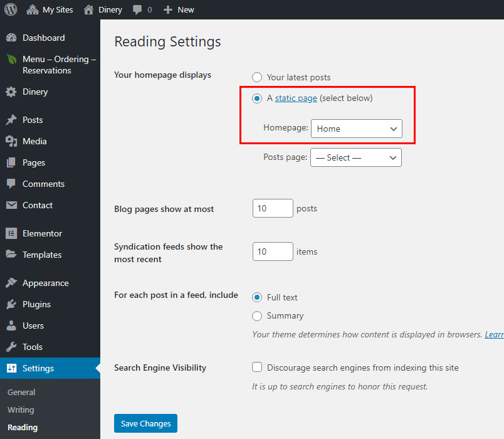Click the Dinery gear icon in sidebar
The image size is (504, 439).
[x=11, y=92]
